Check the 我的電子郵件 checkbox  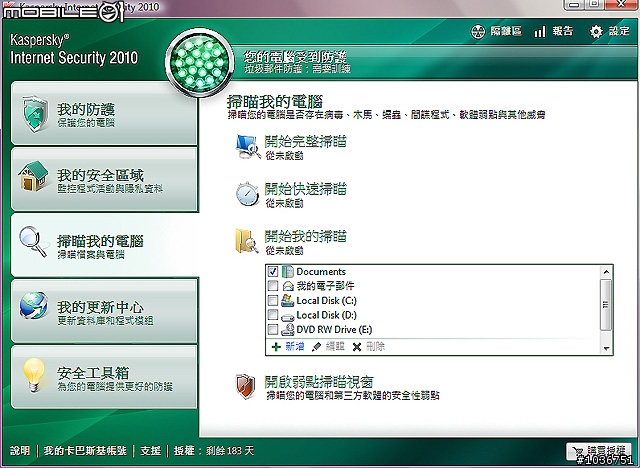[273, 286]
